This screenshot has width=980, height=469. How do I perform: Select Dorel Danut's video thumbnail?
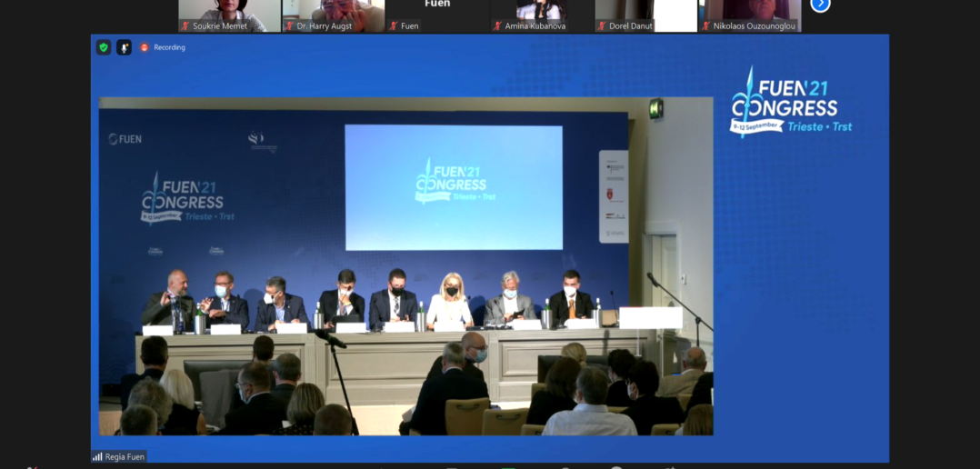point(646,15)
